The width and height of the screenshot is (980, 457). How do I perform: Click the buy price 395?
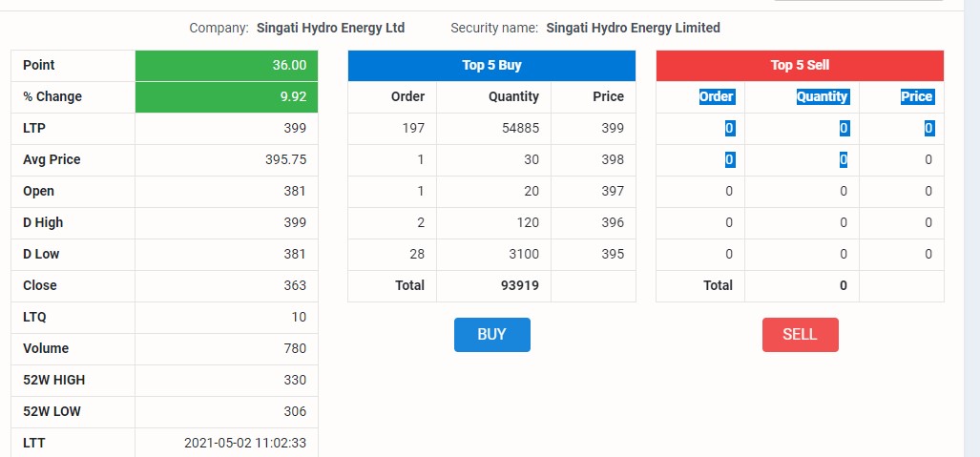pyautogui.click(x=613, y=254)
